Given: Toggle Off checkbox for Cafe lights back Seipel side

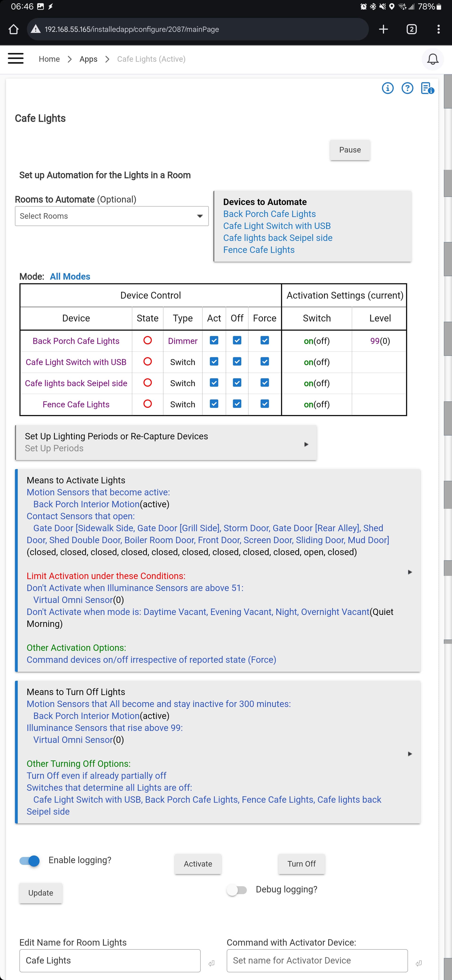Looking at the screenshot, I should click(237, 383).
